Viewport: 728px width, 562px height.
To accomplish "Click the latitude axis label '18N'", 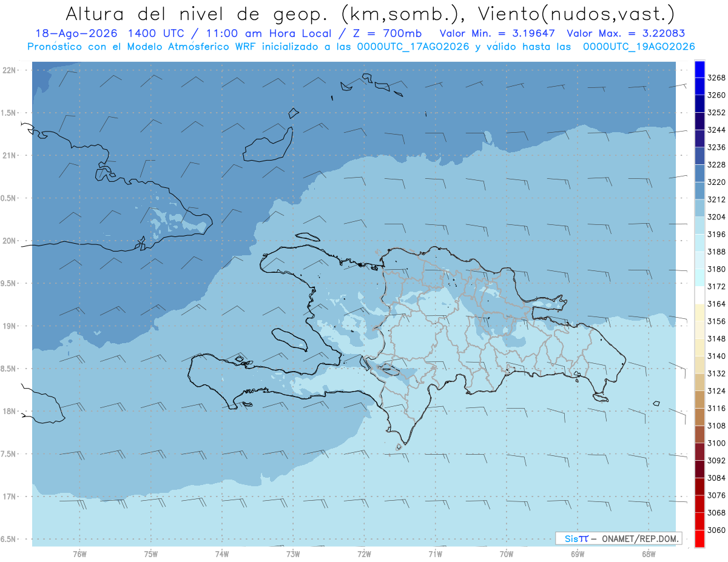I will click(8, 412).
